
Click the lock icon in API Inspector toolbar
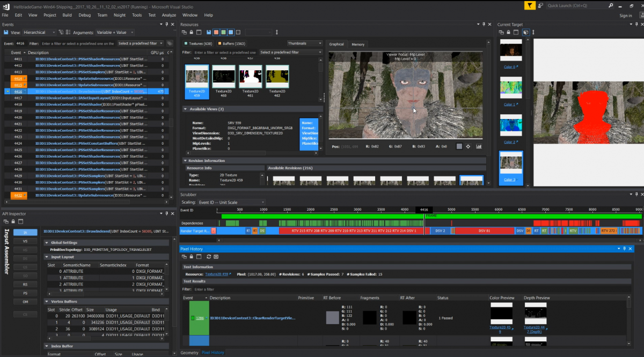(x=13, y=221)
